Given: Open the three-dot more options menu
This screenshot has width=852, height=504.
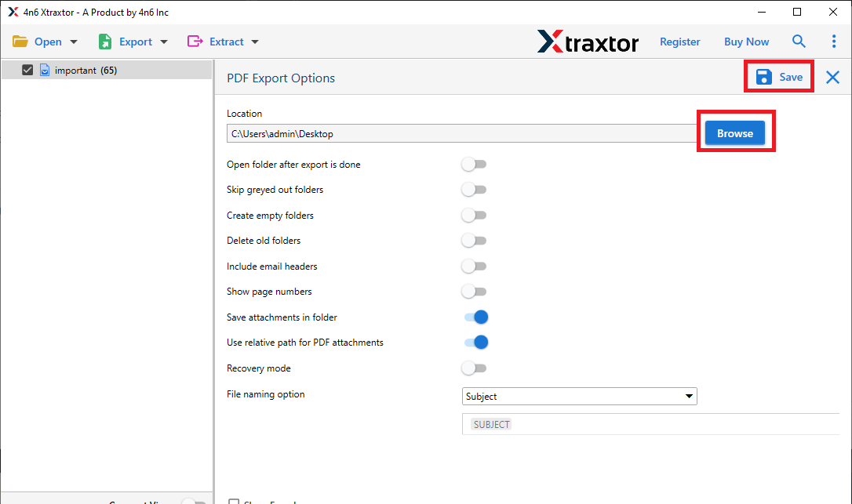Looking at the screenshot, I should (x=833, y=42).
